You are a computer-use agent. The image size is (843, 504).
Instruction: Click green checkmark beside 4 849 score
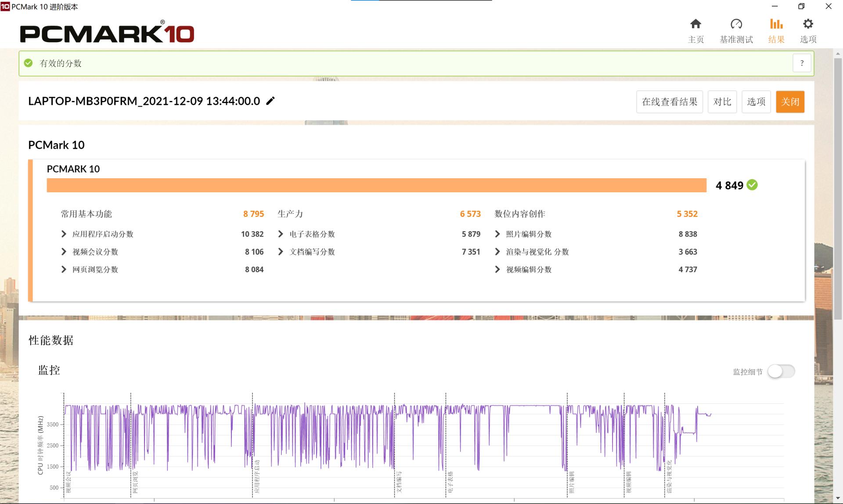(752, 185)
